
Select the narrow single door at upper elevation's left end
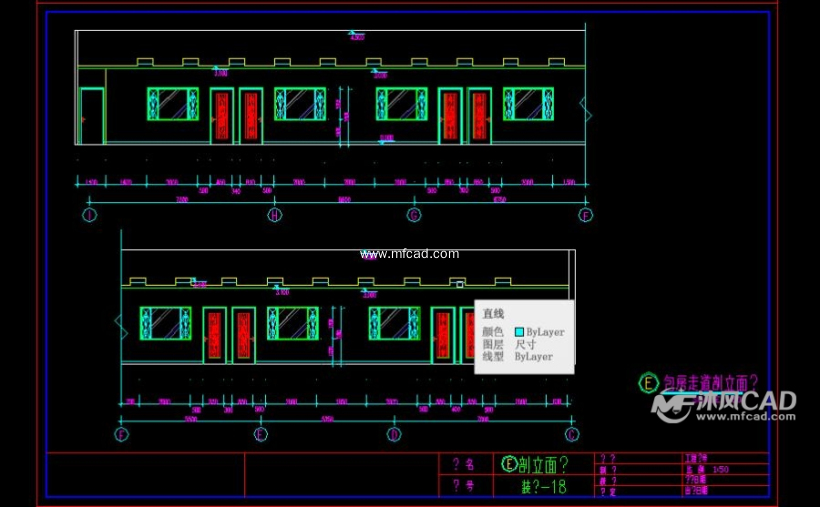pyautogui.click(x=92, y=116)
